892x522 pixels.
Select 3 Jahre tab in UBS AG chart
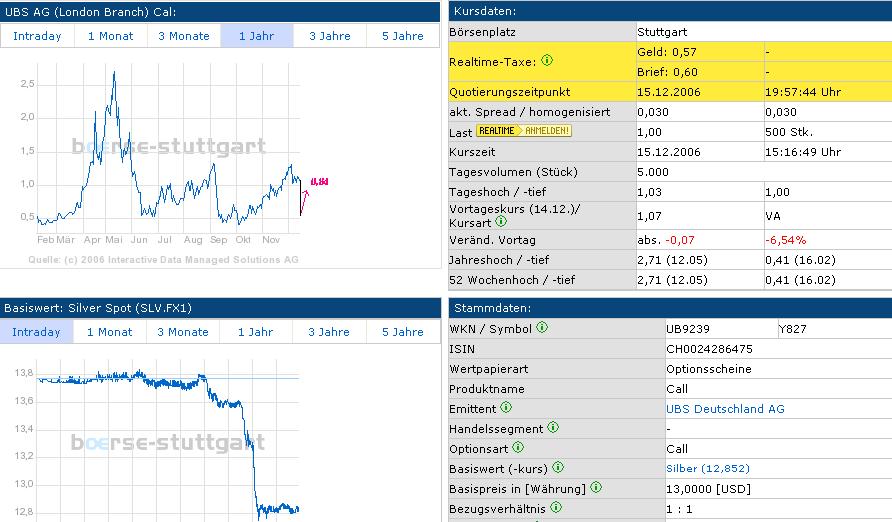click(x=330, y=36)
